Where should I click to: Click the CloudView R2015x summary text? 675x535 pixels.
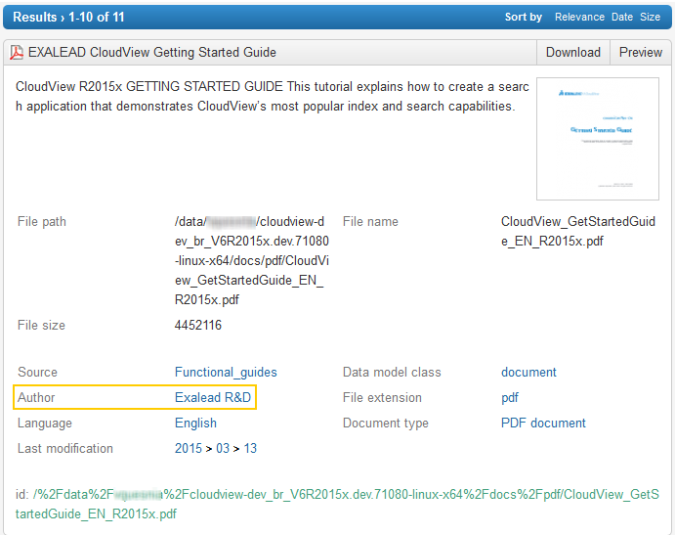point(272,96)
